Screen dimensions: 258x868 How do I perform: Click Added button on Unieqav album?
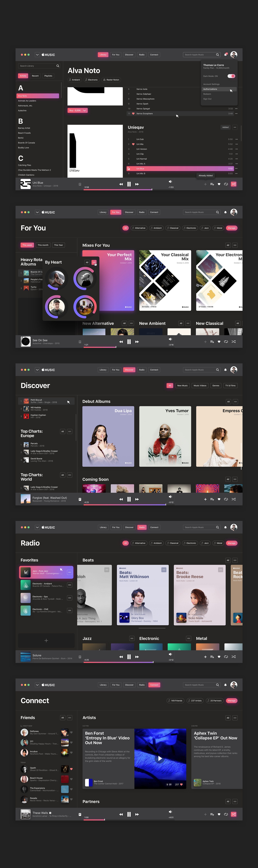[225, 127]
